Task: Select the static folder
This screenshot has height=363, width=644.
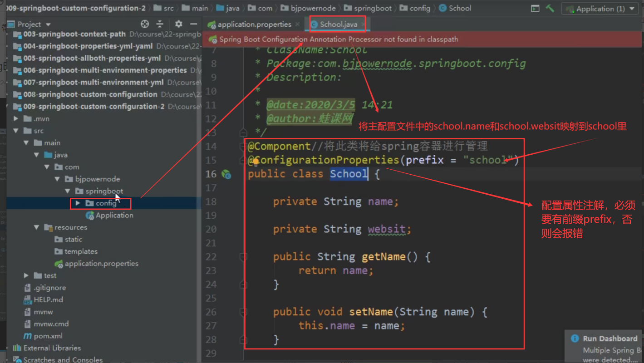Action: [x=69, y=239]
